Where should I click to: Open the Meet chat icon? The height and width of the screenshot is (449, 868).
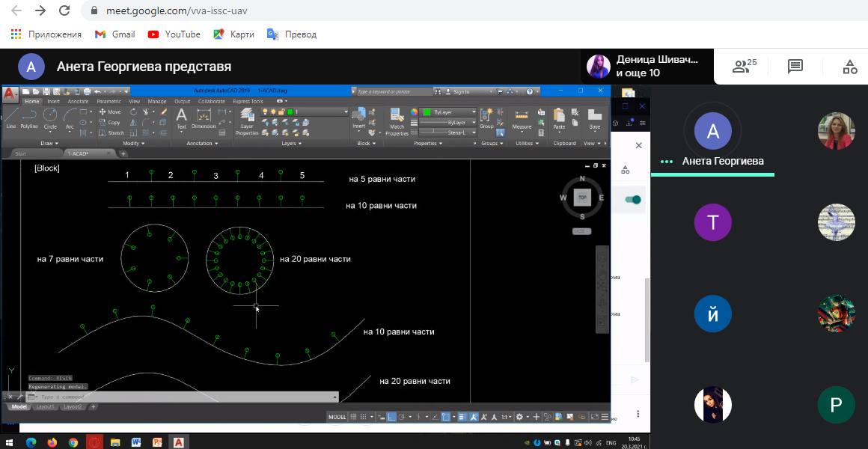(x=795, y=67)
